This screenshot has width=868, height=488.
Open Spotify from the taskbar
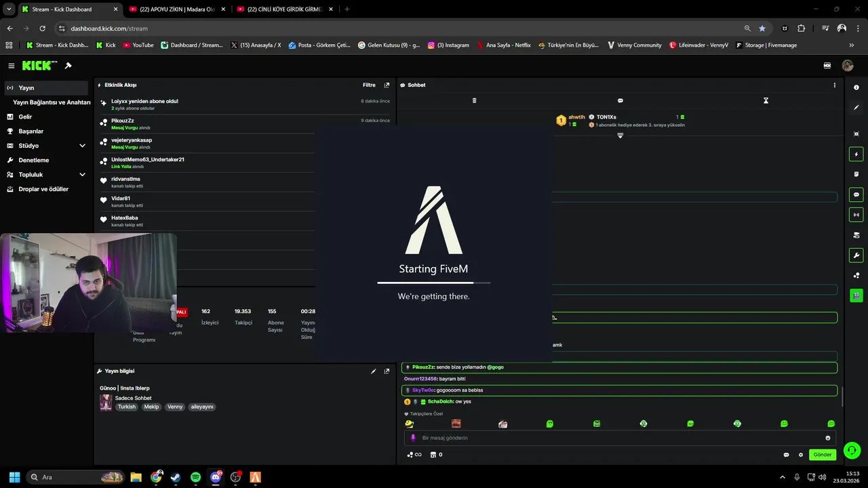click(196, 477)
